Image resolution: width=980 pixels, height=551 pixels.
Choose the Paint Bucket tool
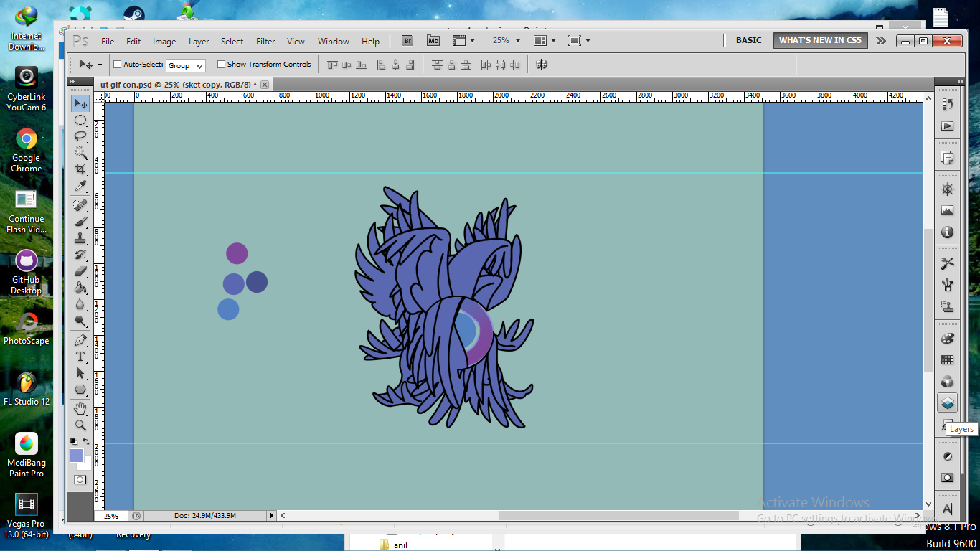point(80,288)
